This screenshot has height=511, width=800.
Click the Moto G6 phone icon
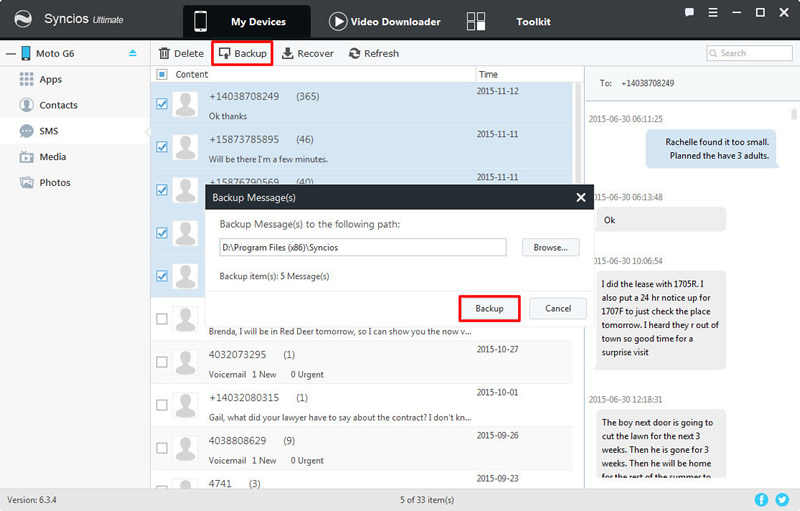point(26,53)
